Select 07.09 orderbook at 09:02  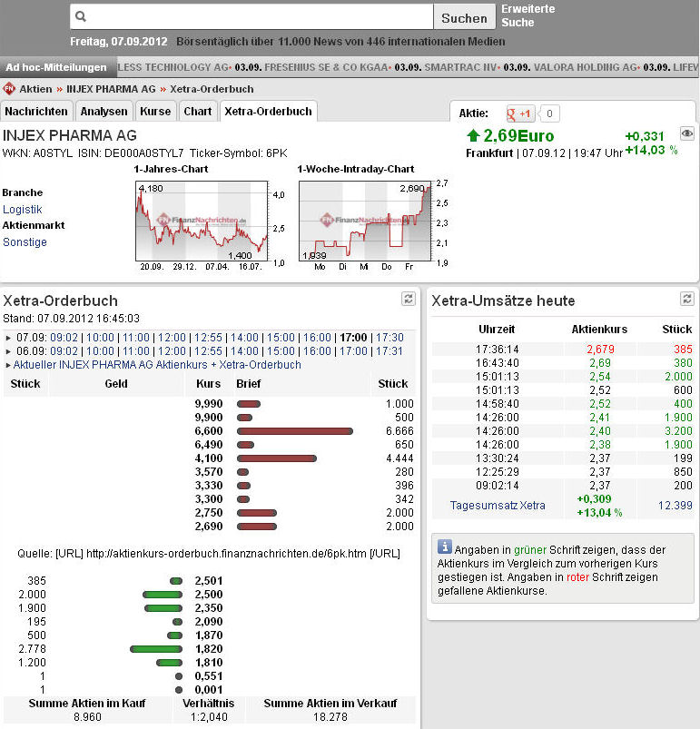64,338
